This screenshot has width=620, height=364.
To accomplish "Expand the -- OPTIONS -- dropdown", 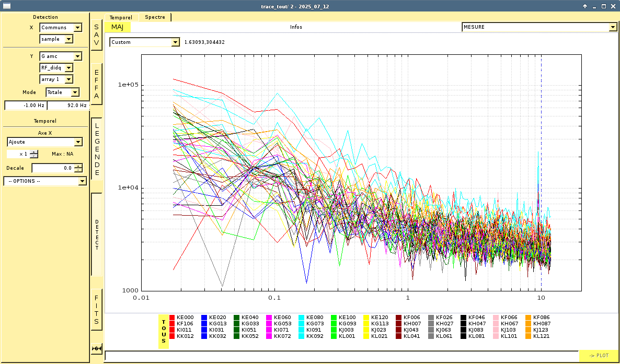I will pos(45,181).
